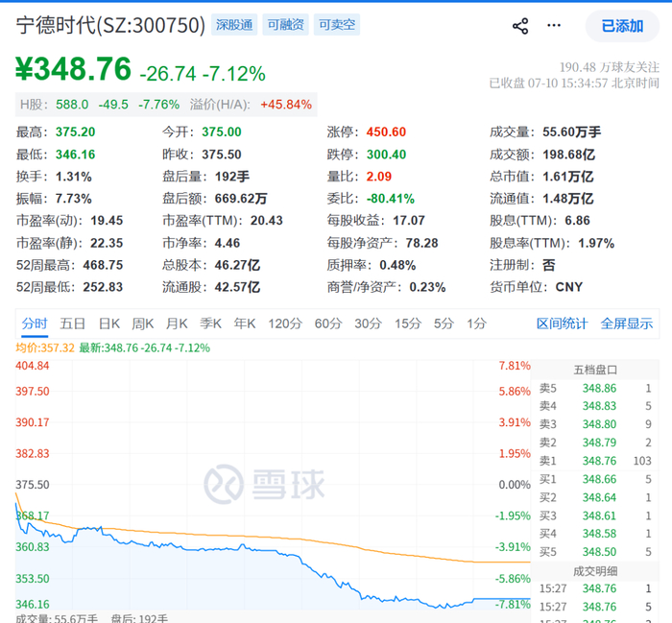Click the 均价:357.32 label above the chart
The height and width of the screenshot is (623, 672).
click(x=45, y=347)
